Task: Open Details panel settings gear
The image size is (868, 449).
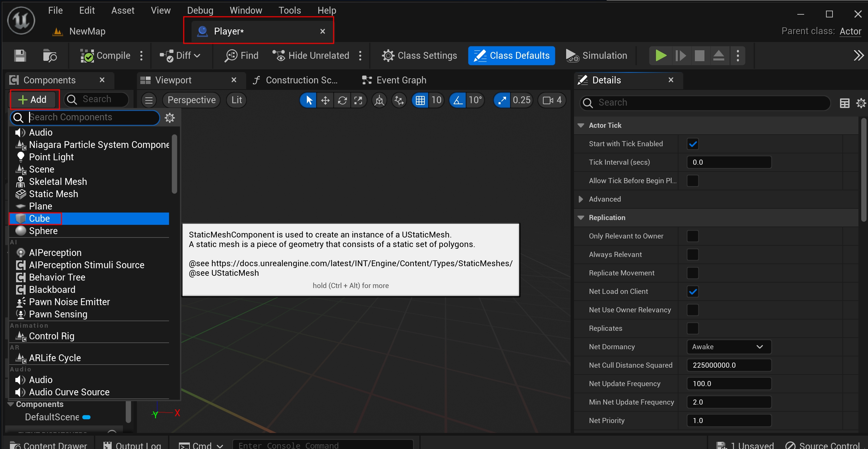Action: tap(861, 103)
